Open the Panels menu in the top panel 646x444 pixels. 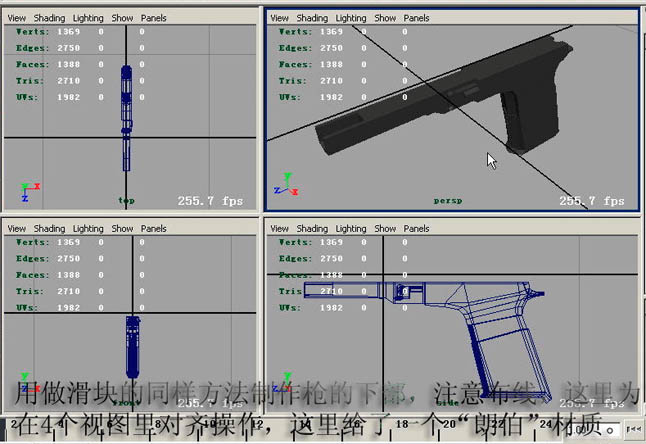point(154,18)
